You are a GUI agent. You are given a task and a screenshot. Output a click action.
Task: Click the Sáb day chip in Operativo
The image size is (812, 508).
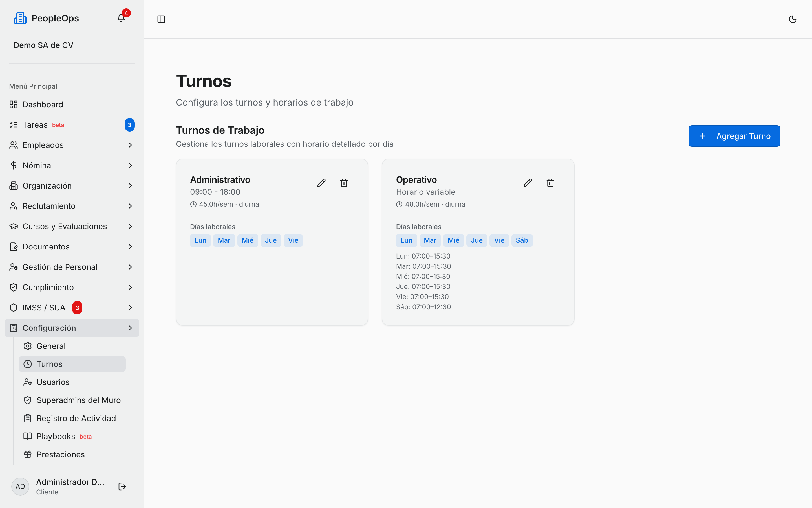pyautogui.click(x=522, y=240)
